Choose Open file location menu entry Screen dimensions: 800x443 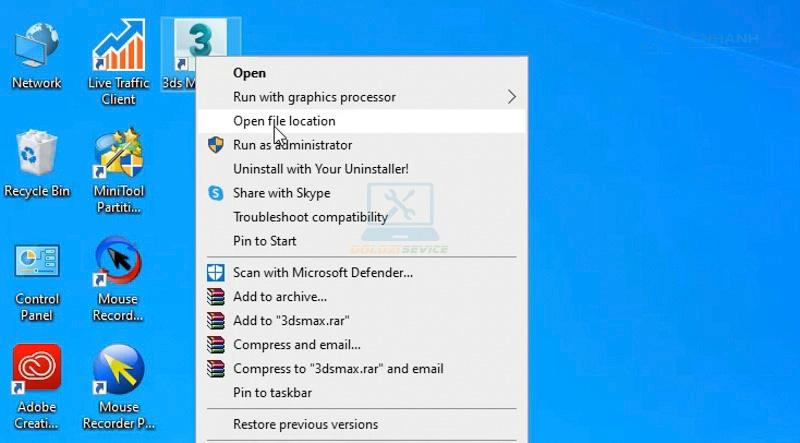[361, 121]
